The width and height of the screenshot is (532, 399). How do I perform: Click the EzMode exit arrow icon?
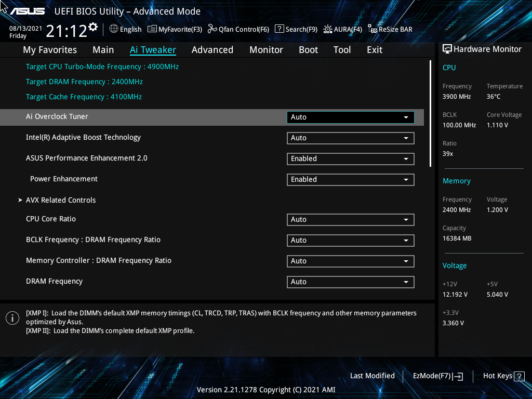(458, 376)
